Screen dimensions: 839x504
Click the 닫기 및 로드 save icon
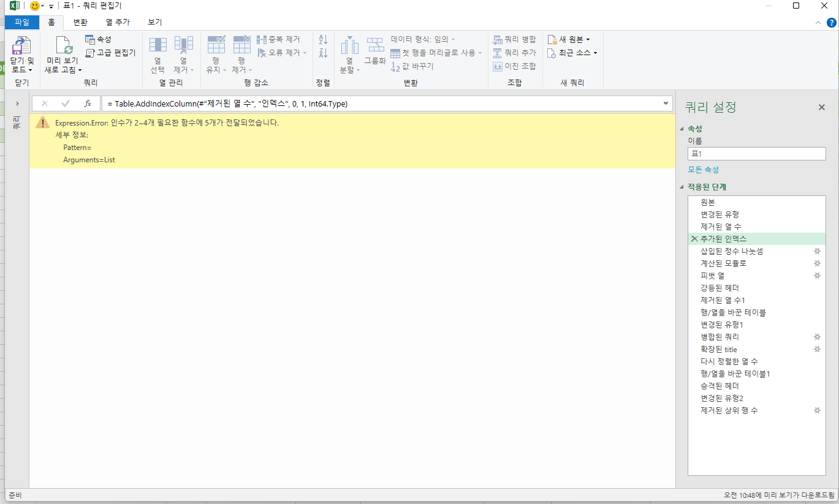pos(21,46)
